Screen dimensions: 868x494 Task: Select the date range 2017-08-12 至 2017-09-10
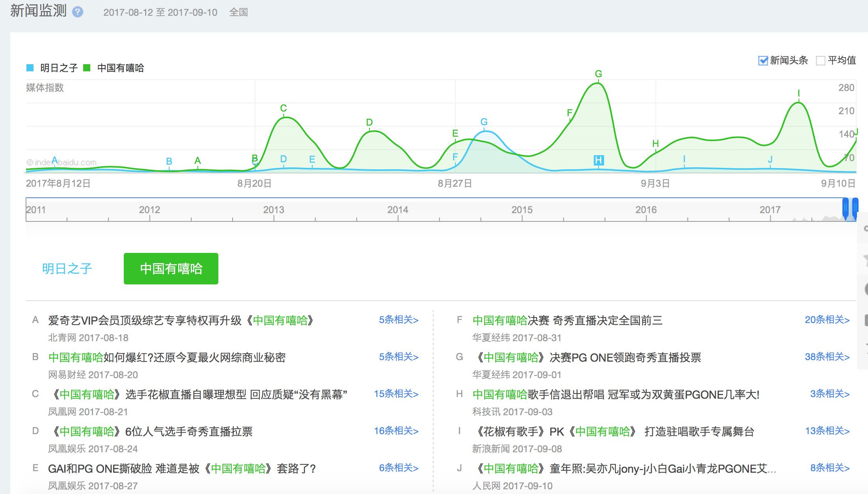(x=160, y=12)
